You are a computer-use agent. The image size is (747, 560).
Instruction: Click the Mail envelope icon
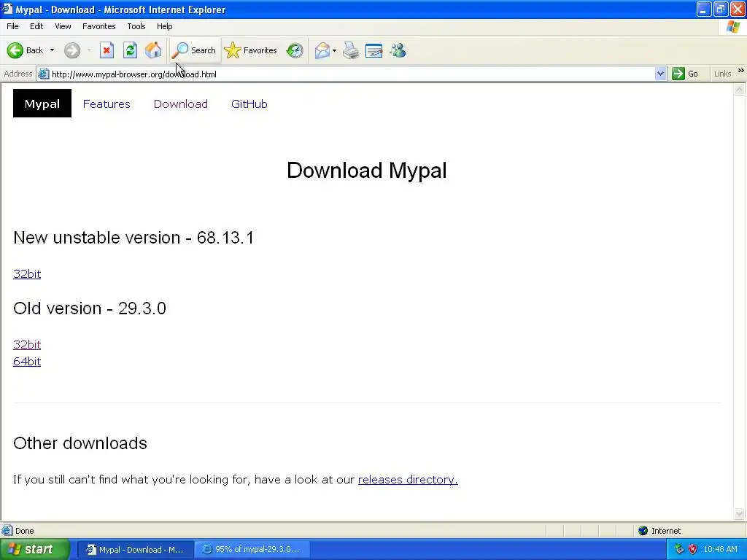(x=322, y=50)
